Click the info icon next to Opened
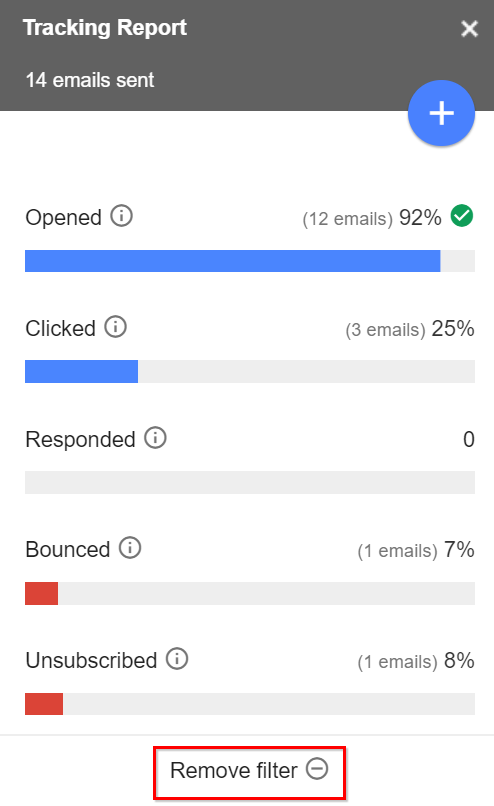This screenshot has height=806, width=494. 122,216
